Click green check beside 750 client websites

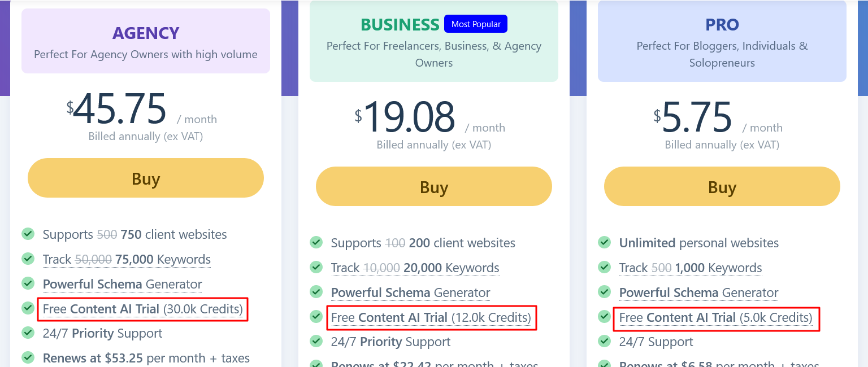pyautogui.click(x=28, y=234)
